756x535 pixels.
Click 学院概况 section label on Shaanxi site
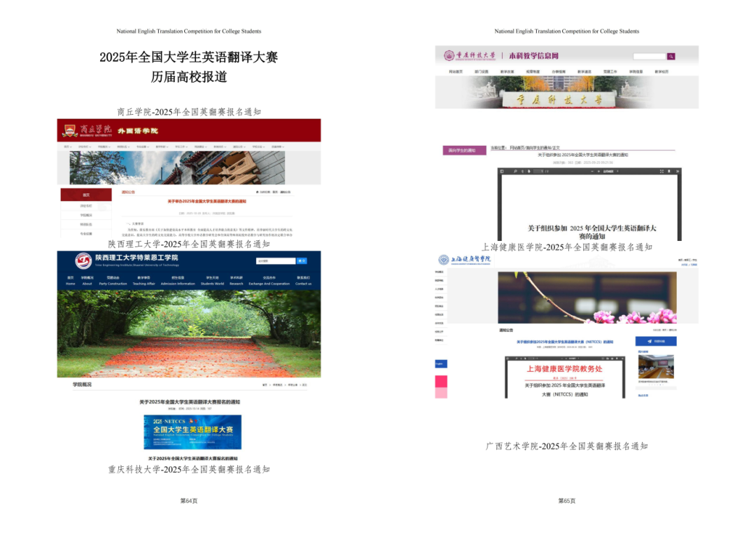82,384
